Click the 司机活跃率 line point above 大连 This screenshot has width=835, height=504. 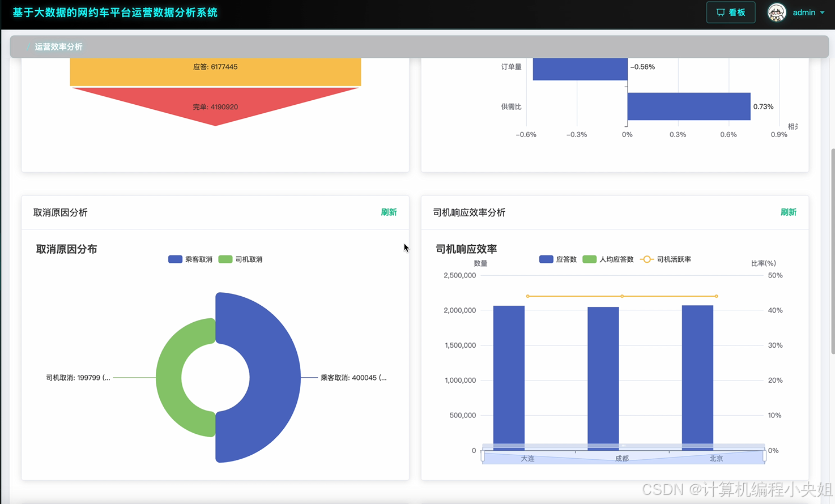527,296
